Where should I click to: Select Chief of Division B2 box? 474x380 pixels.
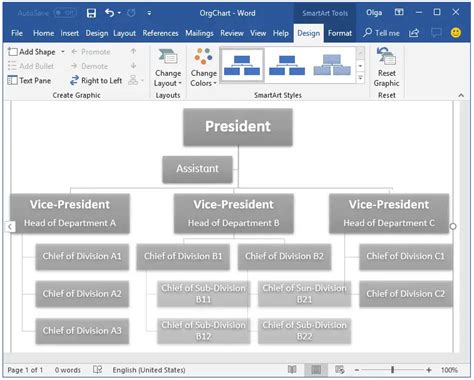[284, 257]
